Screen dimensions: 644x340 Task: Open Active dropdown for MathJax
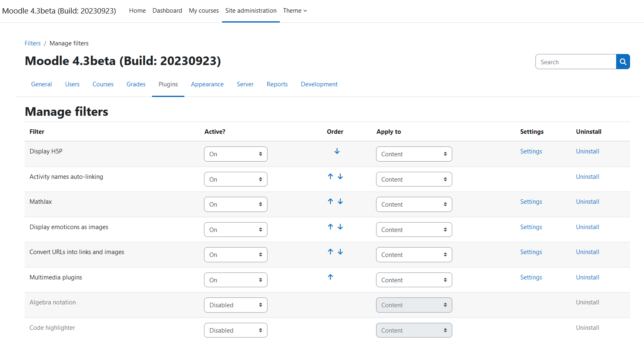(x=236, y=205)
